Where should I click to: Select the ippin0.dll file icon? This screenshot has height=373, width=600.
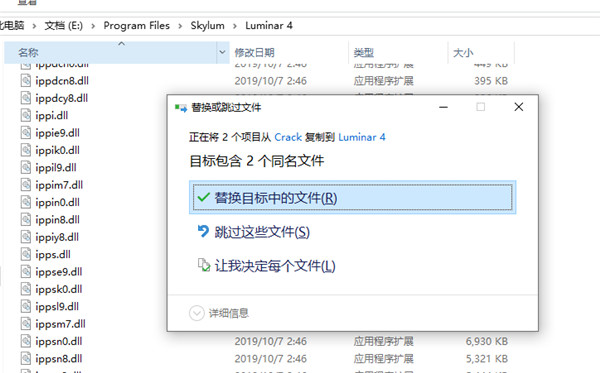pyautogui.click(x=26, y=202)
